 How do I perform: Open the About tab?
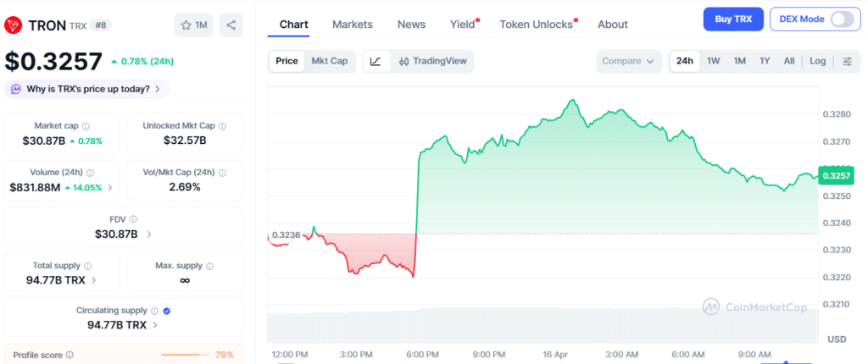(x=613, y=25)
